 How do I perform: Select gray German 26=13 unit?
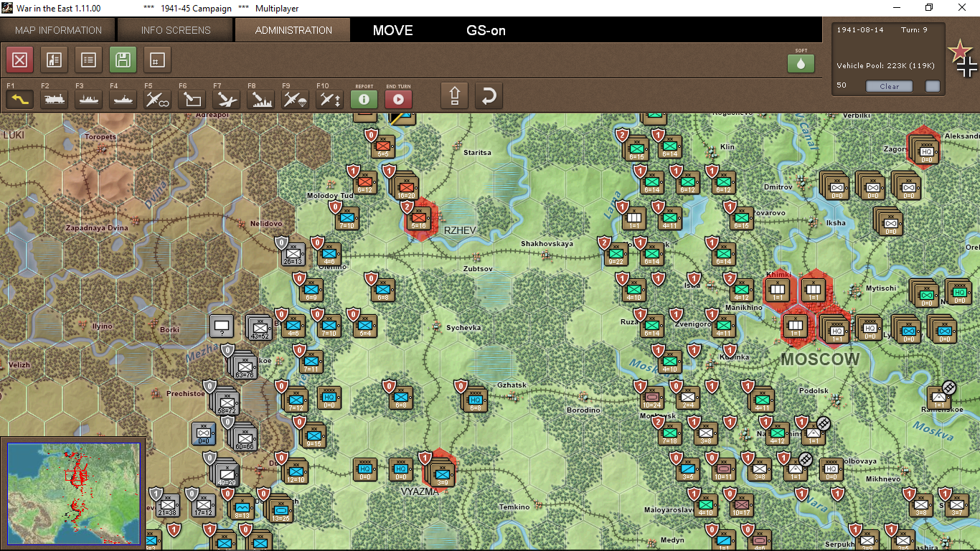pos(293,253)
